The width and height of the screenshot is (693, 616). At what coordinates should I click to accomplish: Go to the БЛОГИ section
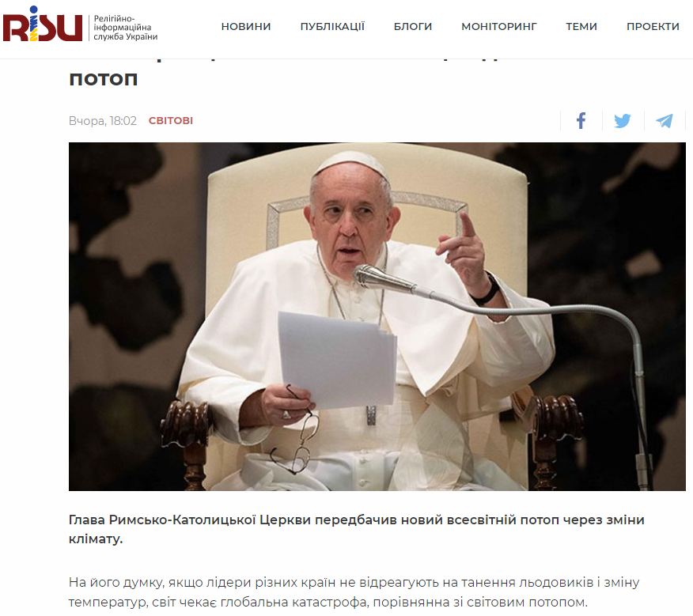pyautogui.click(x=413, y=27)
